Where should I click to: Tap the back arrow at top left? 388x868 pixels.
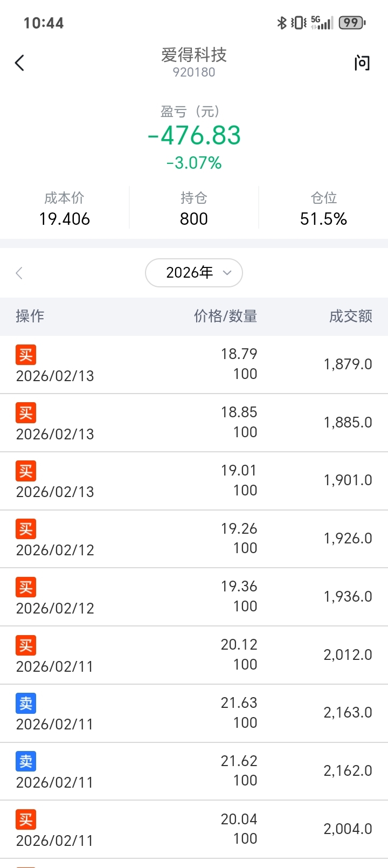[20, 63]
